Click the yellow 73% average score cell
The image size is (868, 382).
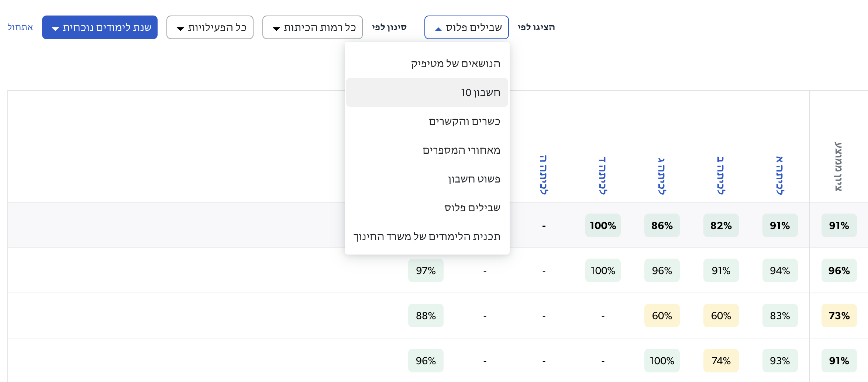tap(839, 316)
